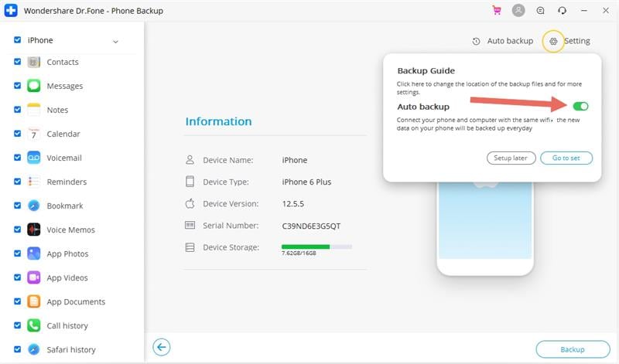The width and height of the screenshot is (619, 364).
Task: Click device version 12.5.5
Action: [x=293, y=204]
